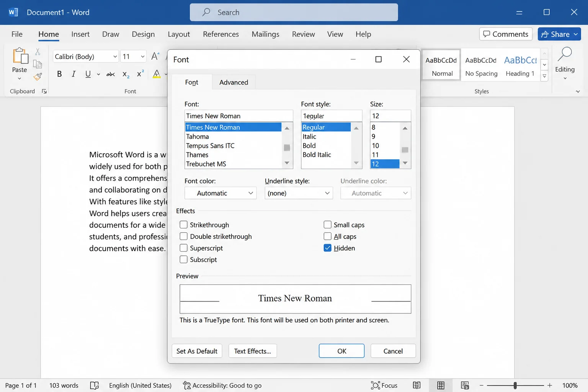Open the Underline color dropdown
Screen dimensions: 588x392
tap(376, 193)
